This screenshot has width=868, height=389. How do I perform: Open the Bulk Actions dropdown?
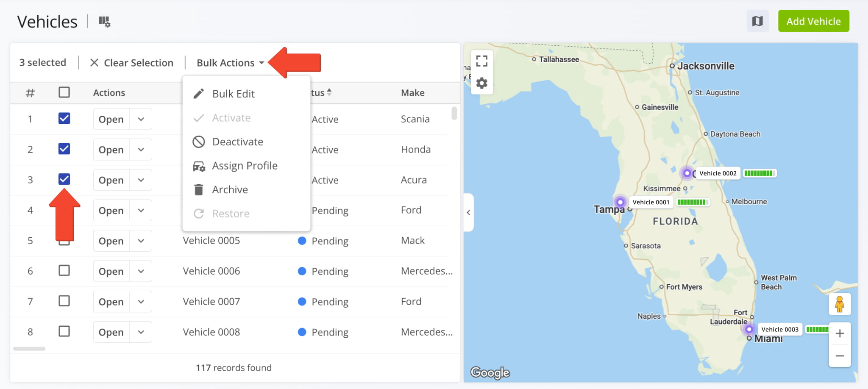click(x=230, y=63)
